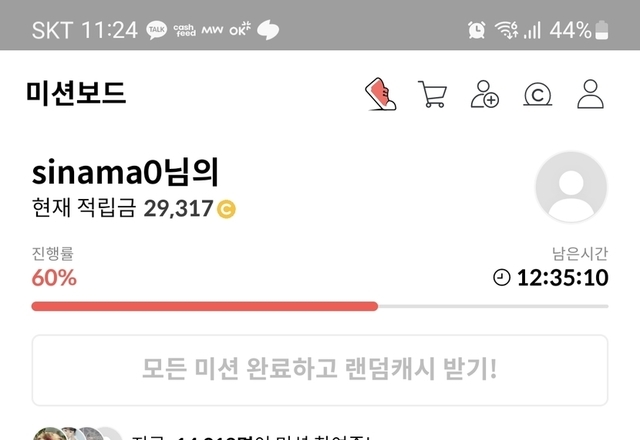
Task: Open the my profile person icon
Action: tap(590, 94)
